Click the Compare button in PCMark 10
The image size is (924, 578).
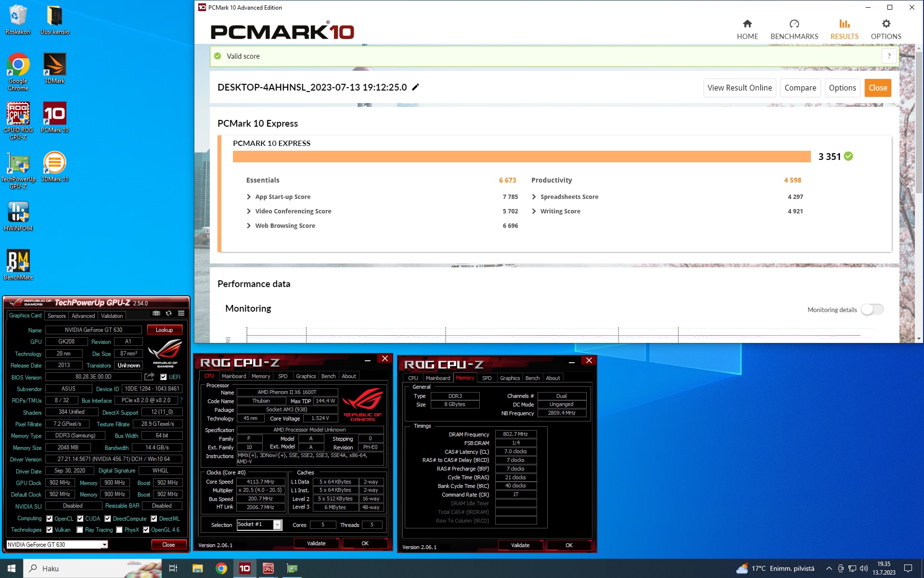coord(800,88)
